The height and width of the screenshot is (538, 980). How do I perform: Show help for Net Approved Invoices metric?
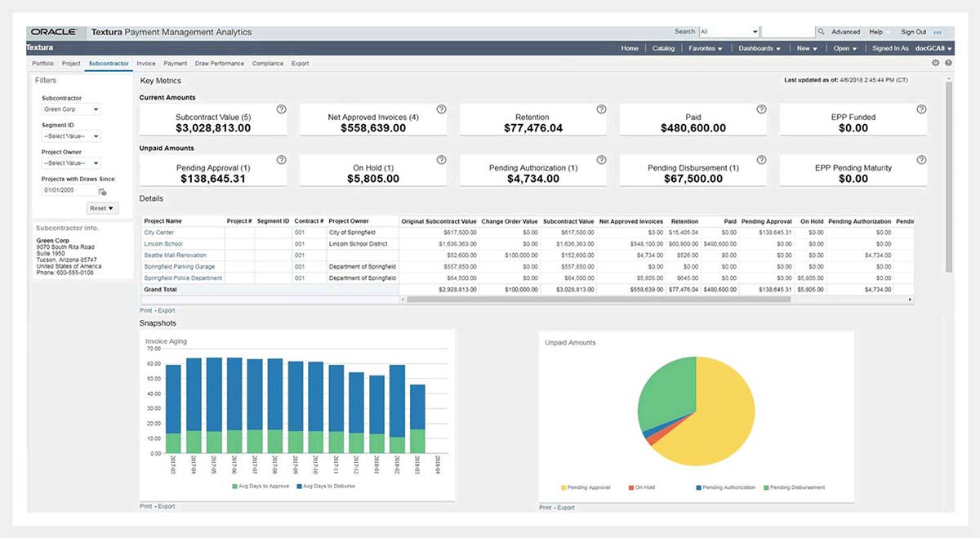click(441, 109)
